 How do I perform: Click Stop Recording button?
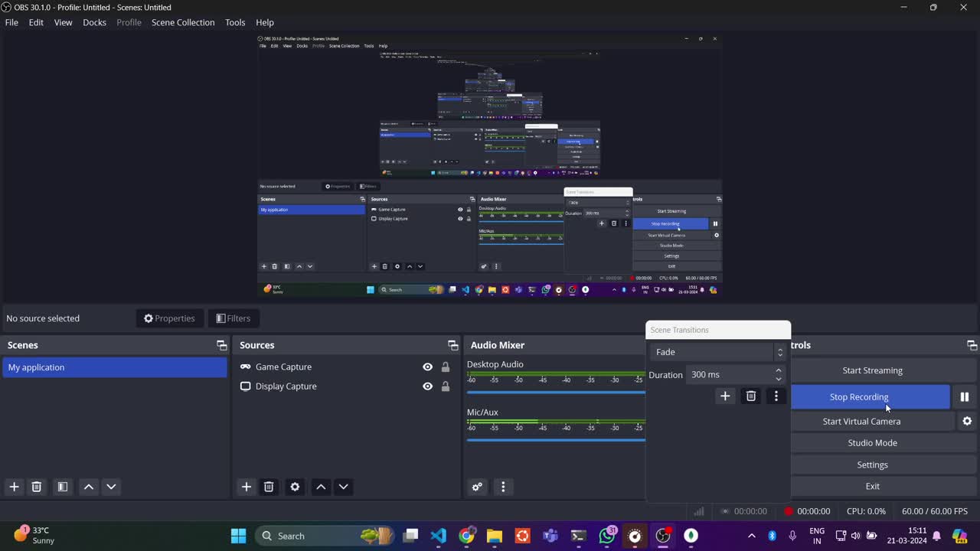pos(871,396)
